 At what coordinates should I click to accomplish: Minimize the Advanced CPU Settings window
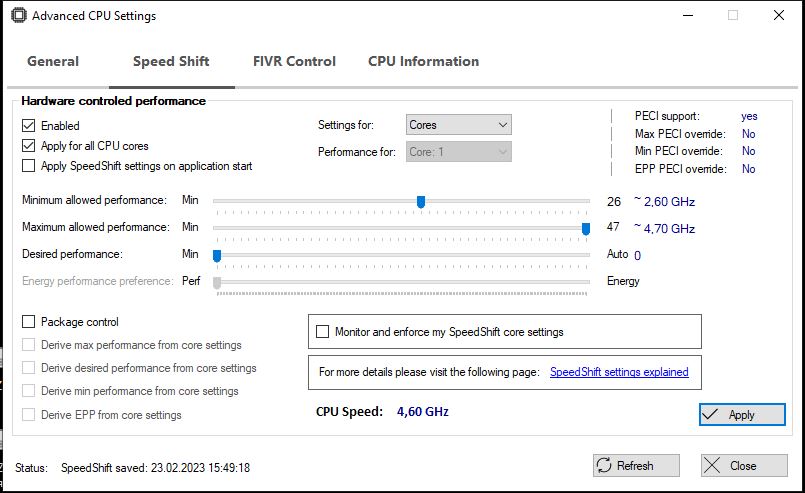click(x=687, y=16)
